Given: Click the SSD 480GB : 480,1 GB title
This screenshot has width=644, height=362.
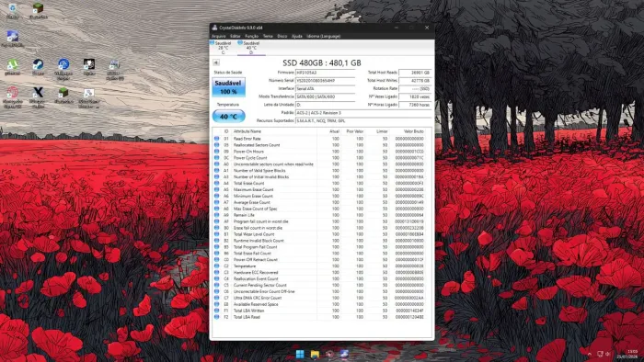Looking at the screenshot, I should (x=322, y=62).
